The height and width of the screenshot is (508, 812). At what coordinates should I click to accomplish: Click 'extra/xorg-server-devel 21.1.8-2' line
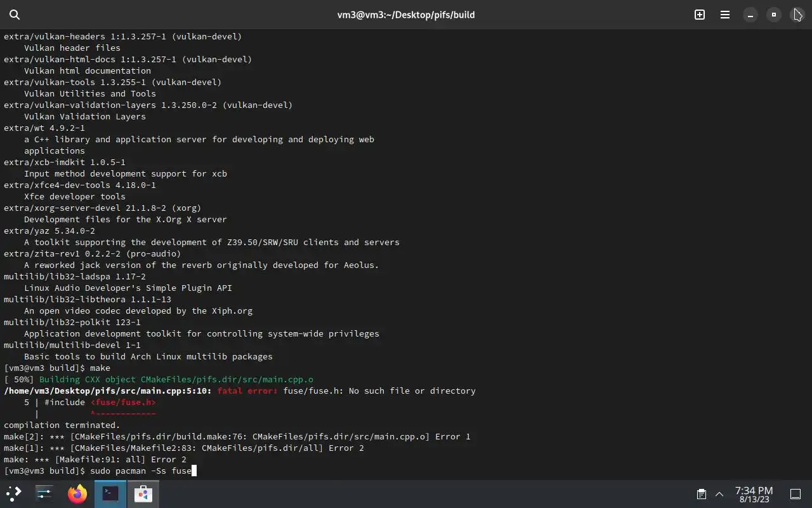102,208
